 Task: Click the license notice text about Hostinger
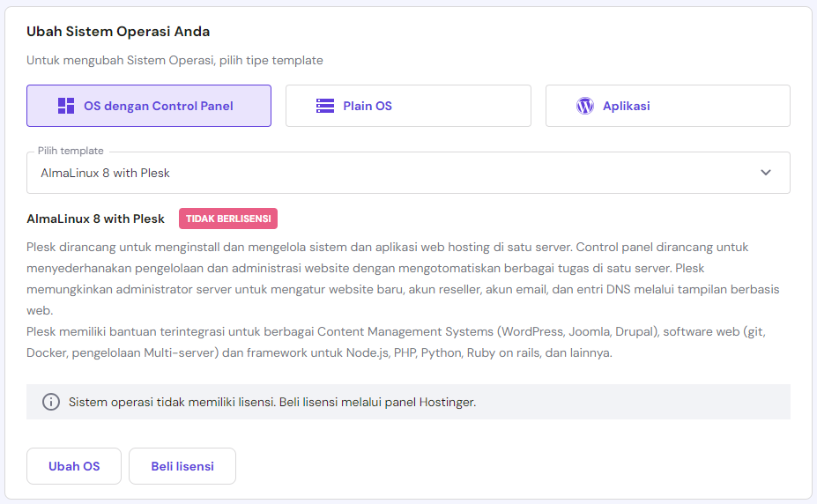coord(272,402)
